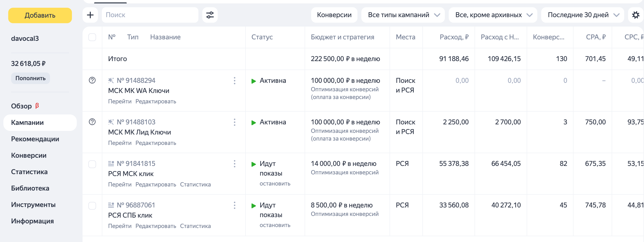The width and height of the screenshot is (644, 242).
Task: Open the Все, кроме архивных dropdown
Action: pyautogui.click(x=493, y=15)
